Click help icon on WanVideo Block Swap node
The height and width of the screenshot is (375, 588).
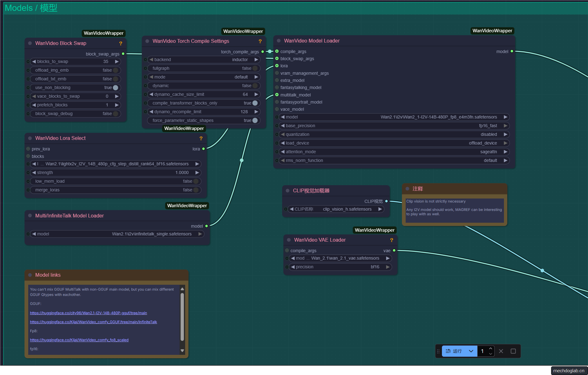coord(121,43)
